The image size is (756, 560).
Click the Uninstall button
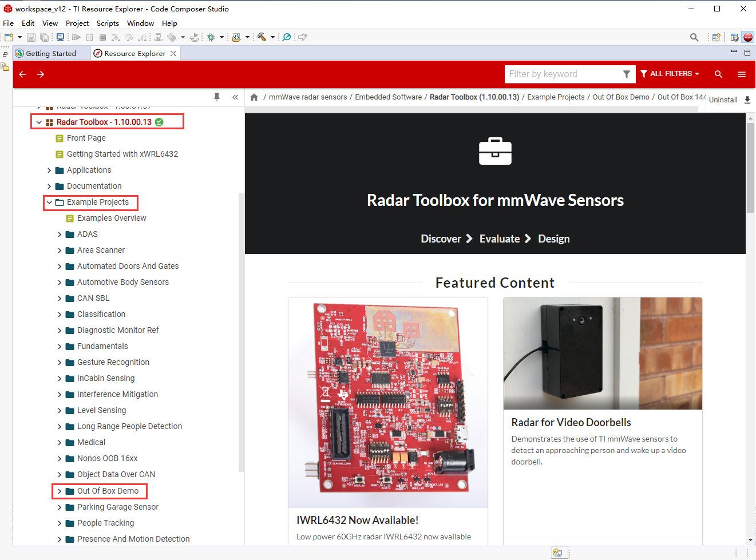click(723, 100)
